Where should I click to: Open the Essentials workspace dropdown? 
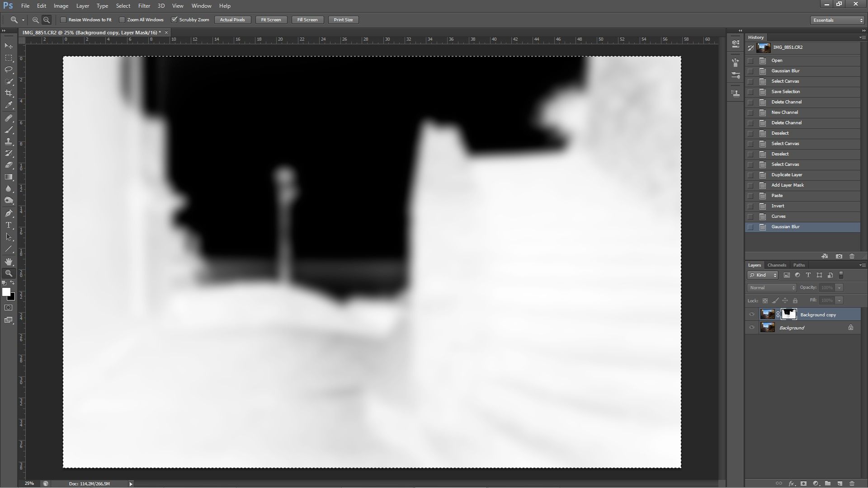pos(837,20)
